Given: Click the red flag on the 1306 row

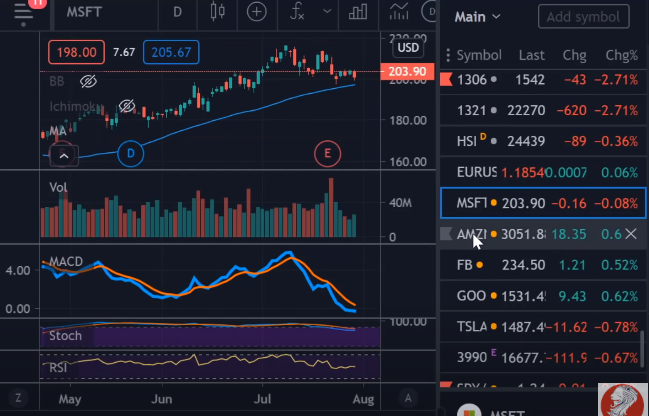Looking at the screenshot, I should pyautogui.click(x=446, y=79).
